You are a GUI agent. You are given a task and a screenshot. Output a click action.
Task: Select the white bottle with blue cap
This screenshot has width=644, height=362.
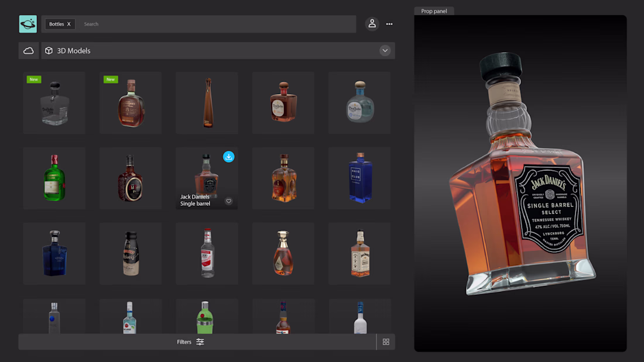[x=360, y=316]
